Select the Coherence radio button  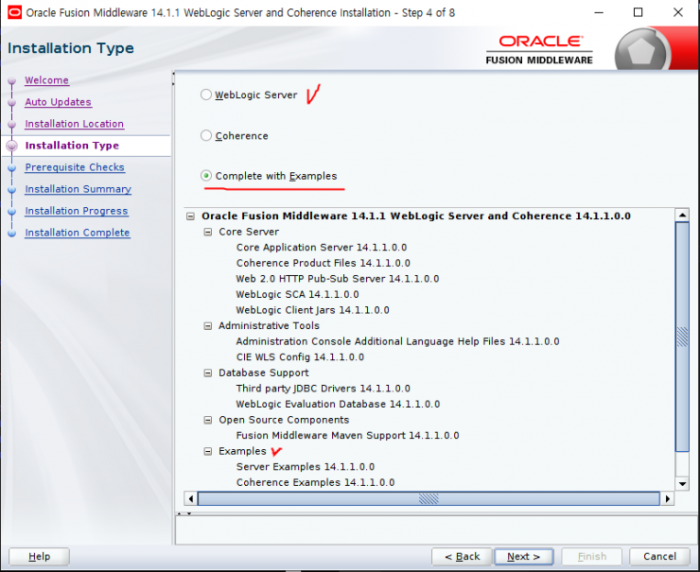pyautogui.click(x=206, y=135)
